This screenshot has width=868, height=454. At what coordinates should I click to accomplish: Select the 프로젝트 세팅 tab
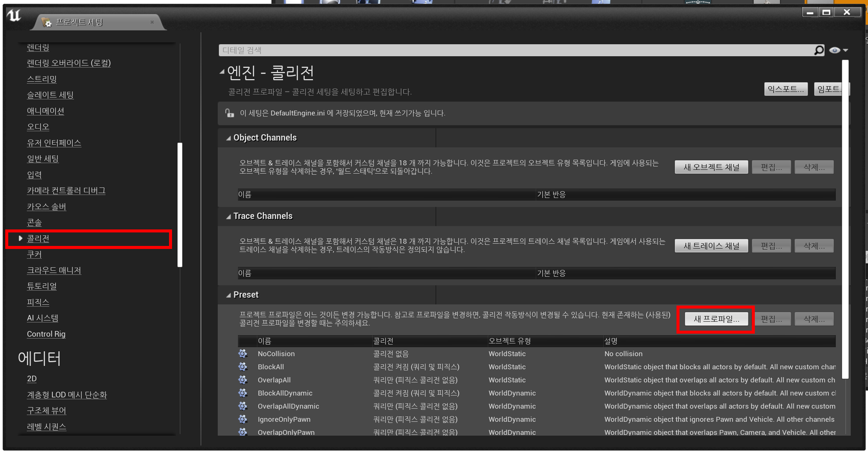[79, 22]
